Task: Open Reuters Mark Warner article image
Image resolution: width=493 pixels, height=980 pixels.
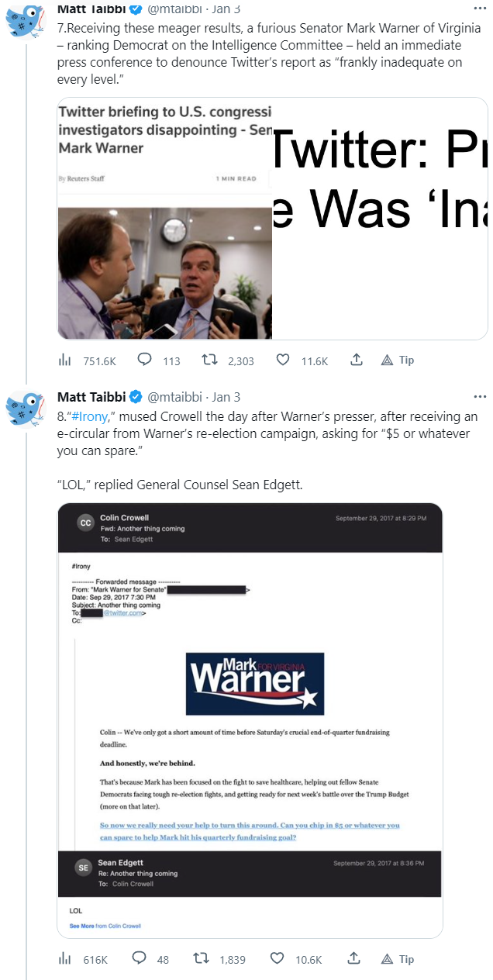Action: (x=164, y=219)
